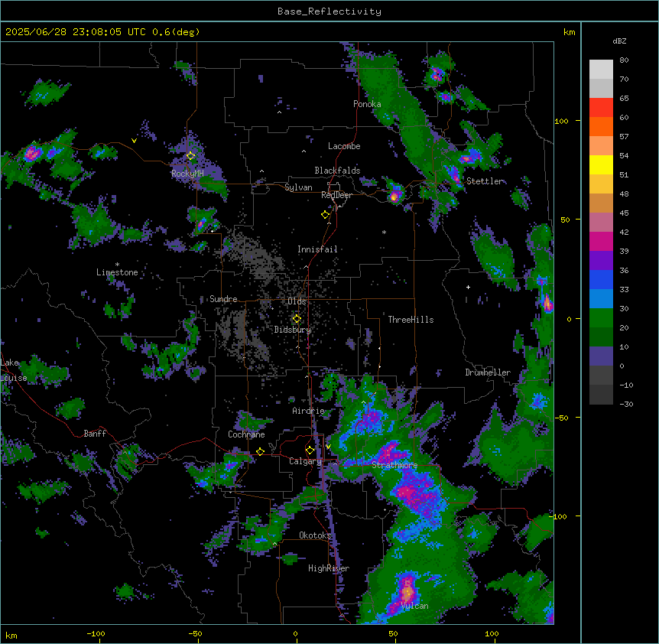Select the Calgary city label
The height and width of the screenshot is (644, 659).
pyautogui.click(x=306, y=461)
